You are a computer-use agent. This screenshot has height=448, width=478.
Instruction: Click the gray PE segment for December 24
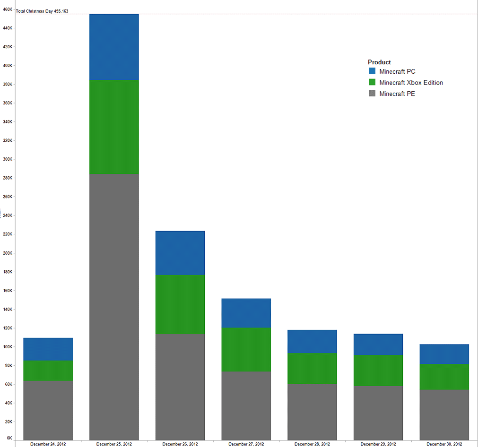tap(48, 410)
